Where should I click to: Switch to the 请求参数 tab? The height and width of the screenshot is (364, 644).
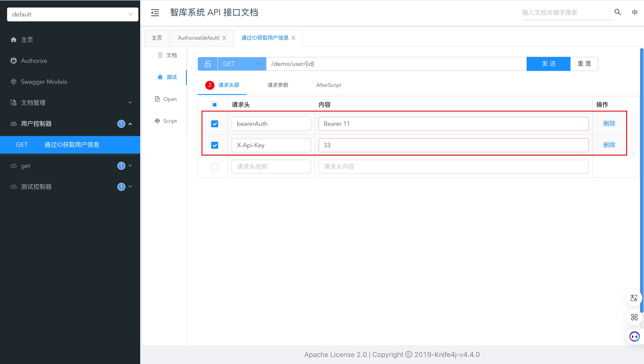coord(278,85)
